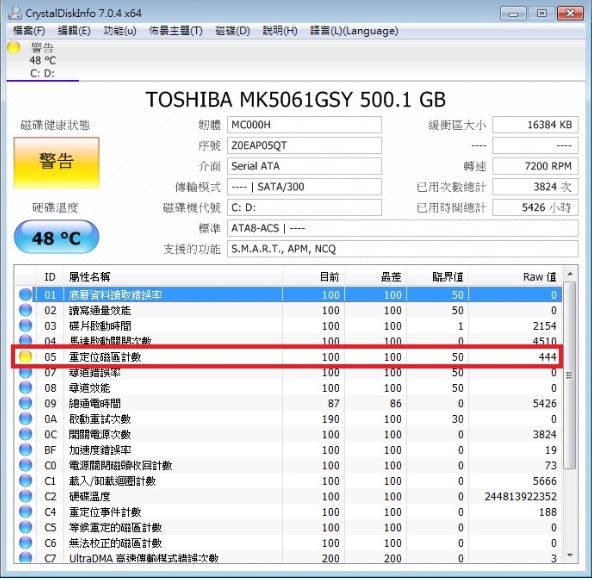Click blue status icon for attribute C1
The height and width of the screenshot is (580, 592).
pos(25,481)
